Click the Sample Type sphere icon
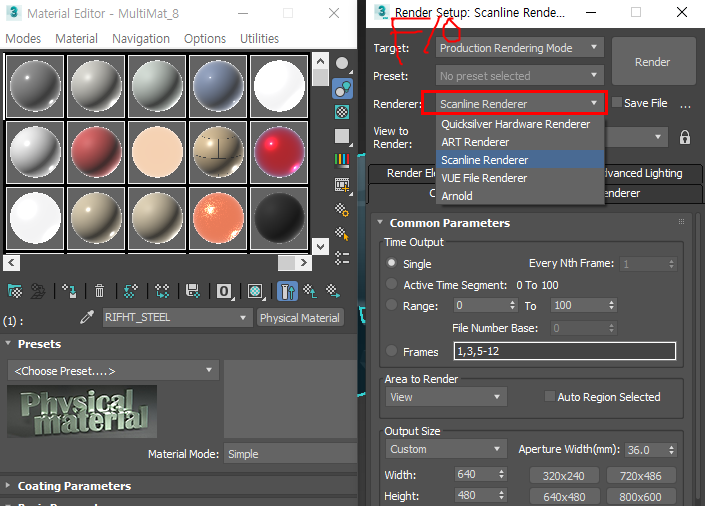Screen dimensions: 705x506 point(342,64)
